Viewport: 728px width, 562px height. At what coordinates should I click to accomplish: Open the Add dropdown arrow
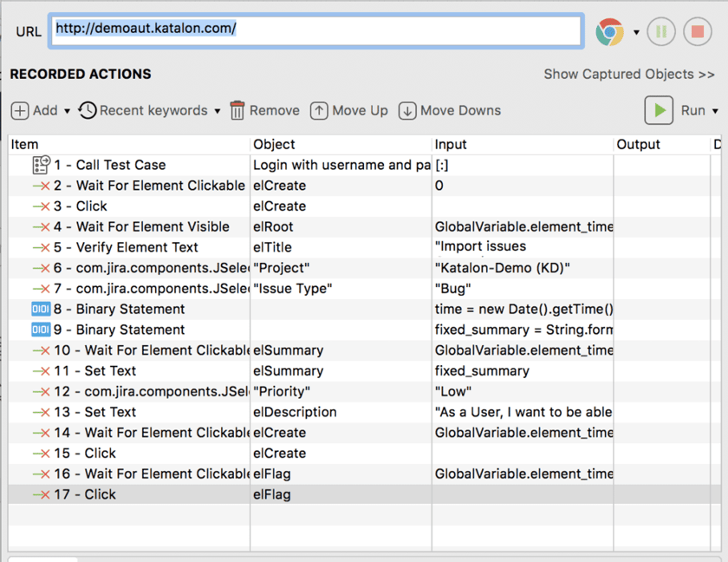pyautogui.click(x=67, y=111)
